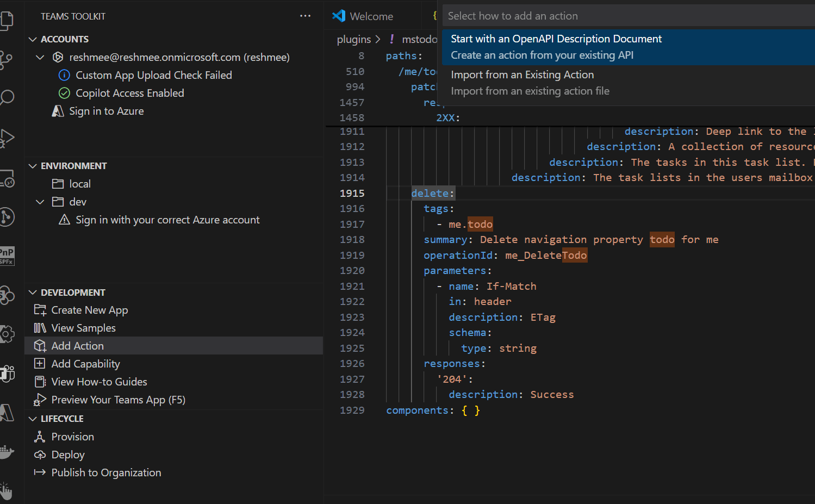This screenshot has width=815, height=504.
Task: Collapse the ACCOUNTS section
Action: 32,39
